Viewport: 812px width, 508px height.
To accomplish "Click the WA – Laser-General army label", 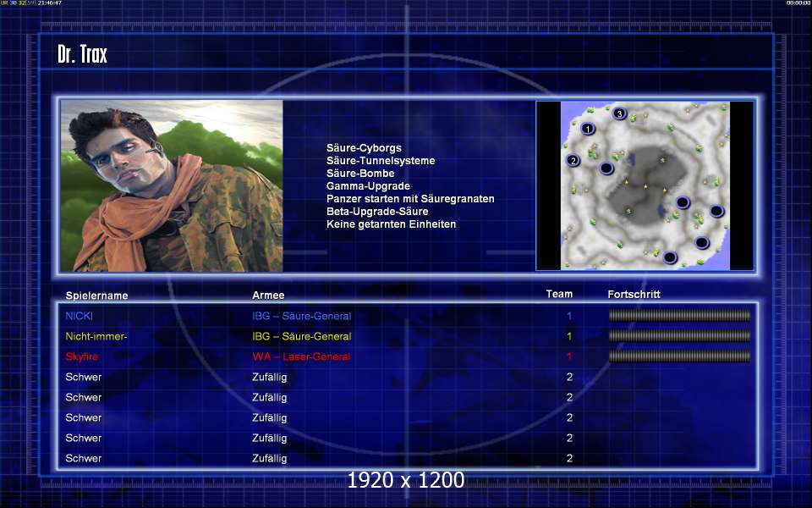I will [301, 356].
